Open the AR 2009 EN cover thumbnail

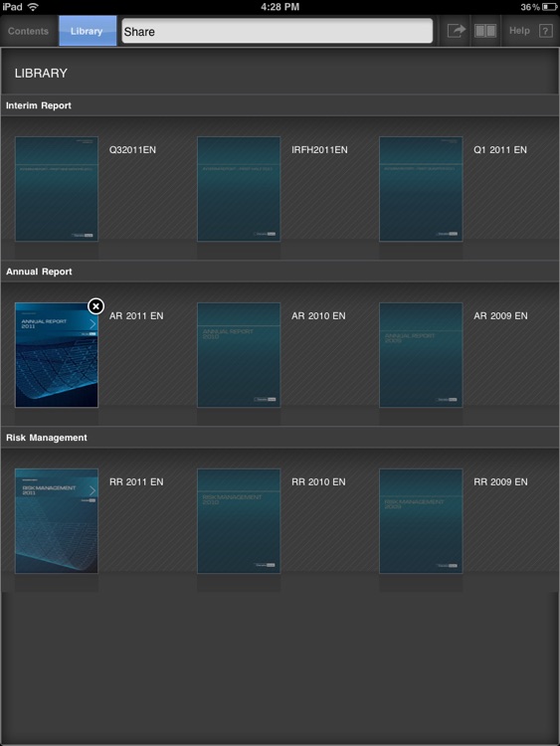coord(421,355)
